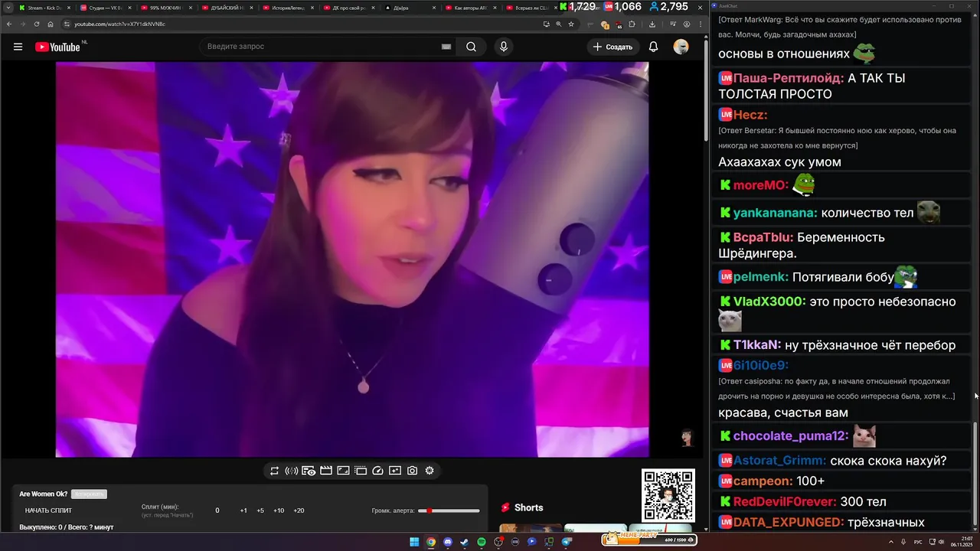Open the gear settings in player toolbar
This screenshot has width=980, height=551.
(430, 471)
